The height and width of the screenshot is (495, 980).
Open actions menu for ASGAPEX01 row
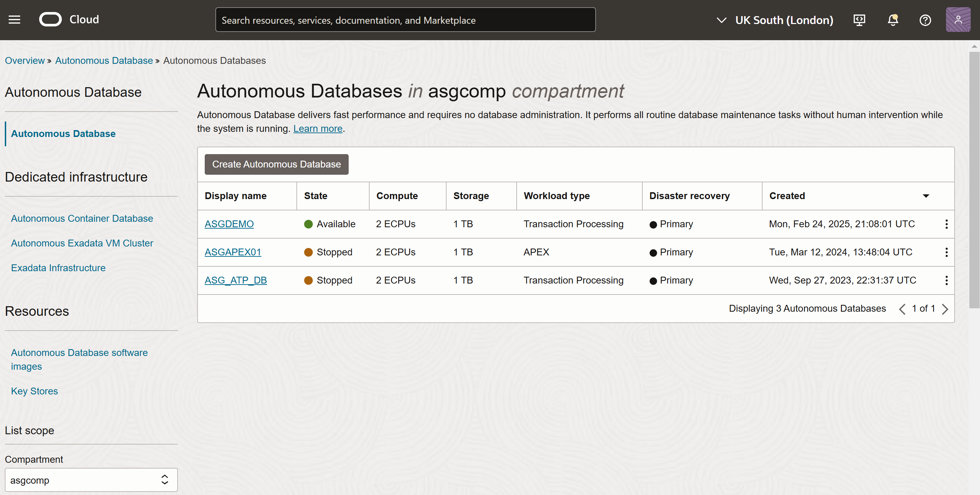pos(947,252)
